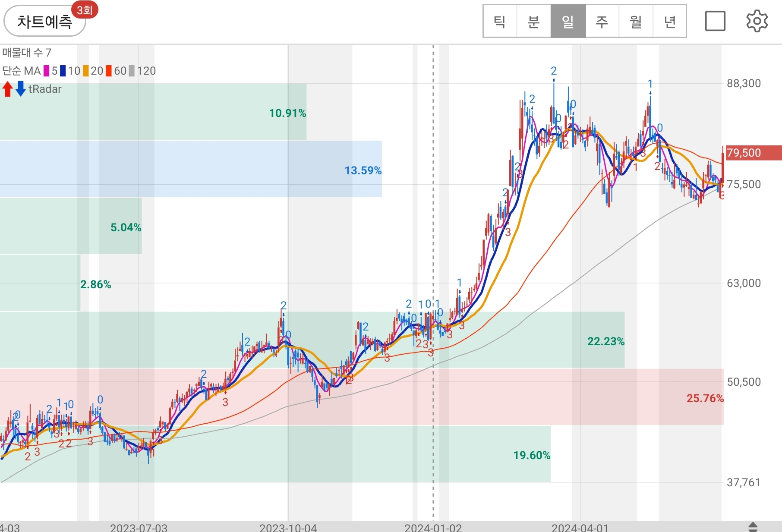Image resolution: width=782 pixels, height=532 pixels.
Task: Click the 5.04% volume profile label
Action: (126, 227)
